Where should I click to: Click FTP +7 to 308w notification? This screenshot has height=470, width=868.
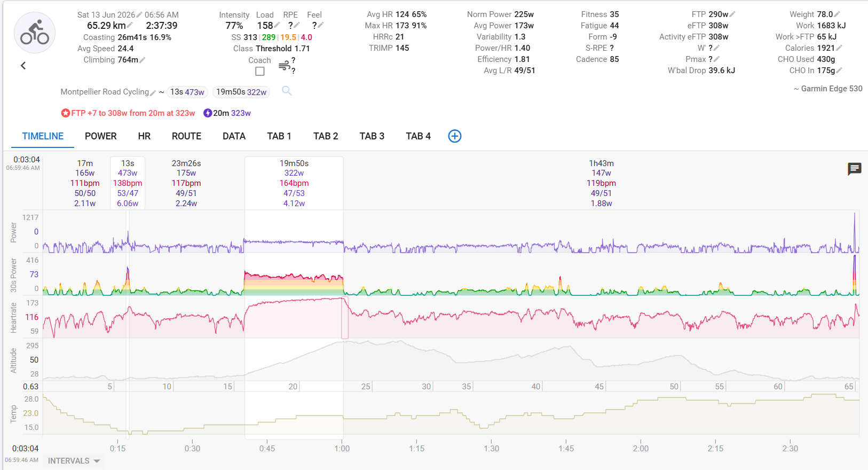pos(128,113)
